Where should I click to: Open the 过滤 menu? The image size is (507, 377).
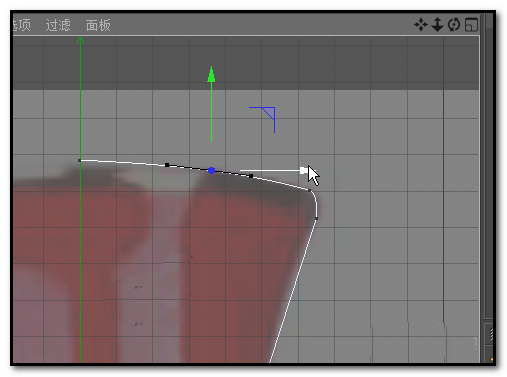pyautogui.click(x=58, y=25)
